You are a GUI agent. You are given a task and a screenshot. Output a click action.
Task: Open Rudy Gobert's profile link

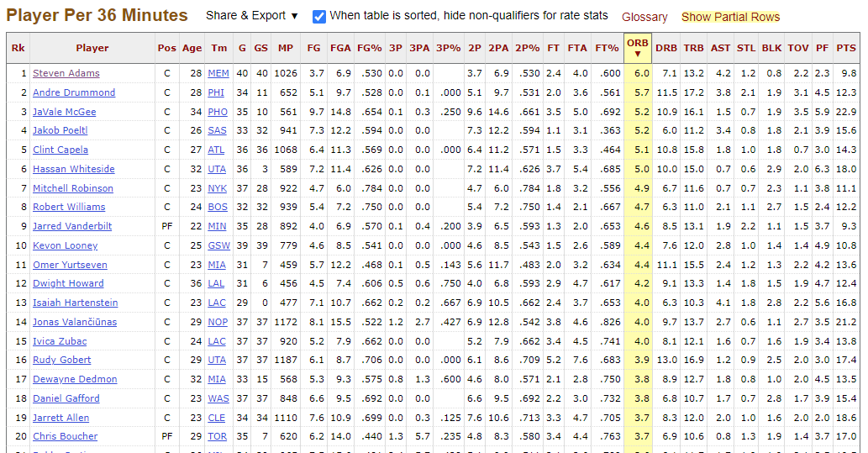click(61, 360)
